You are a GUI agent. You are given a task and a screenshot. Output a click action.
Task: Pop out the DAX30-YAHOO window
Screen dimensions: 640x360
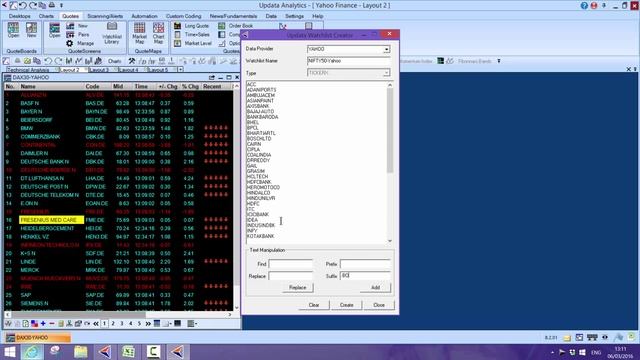pyautogui.click(x=211, y=77)
